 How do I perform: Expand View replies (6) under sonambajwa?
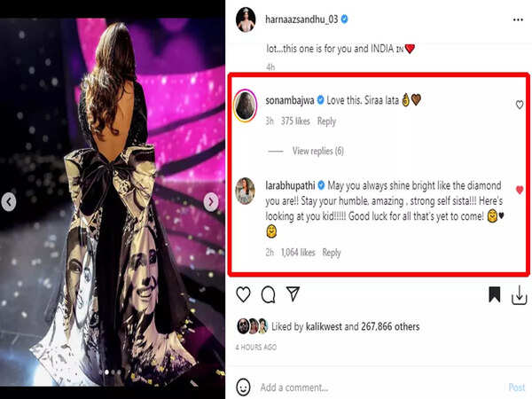[317, 152]
